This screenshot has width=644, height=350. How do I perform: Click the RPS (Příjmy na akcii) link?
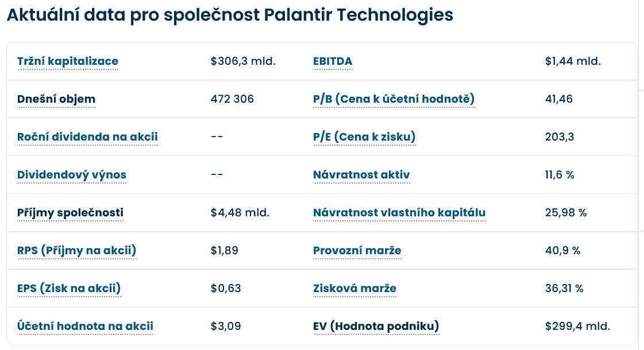pyautogui.click(x=76, y=251)
